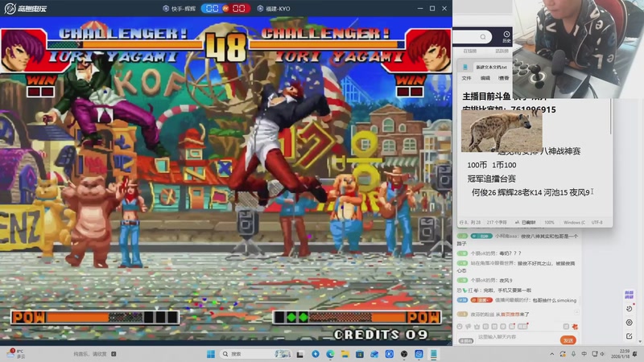Click the orange gift icon beside chat toolbar
644x362 pixels.
(x=575, y=327)
